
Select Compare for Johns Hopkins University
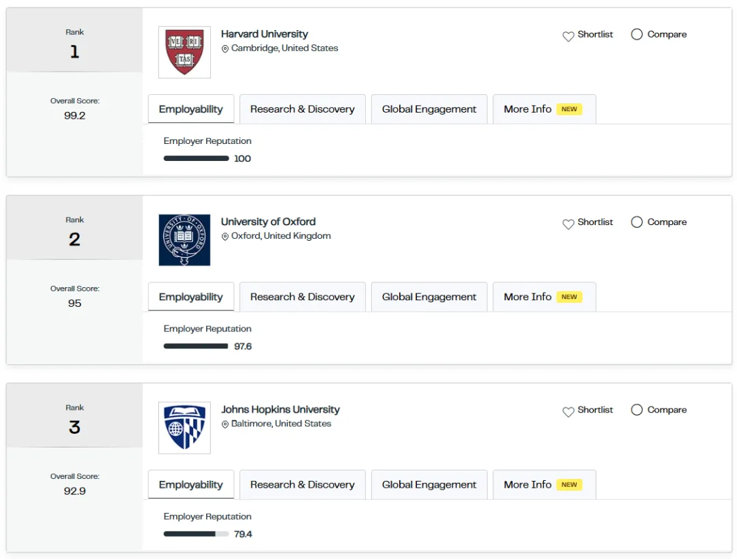click(x=637, y=409)
